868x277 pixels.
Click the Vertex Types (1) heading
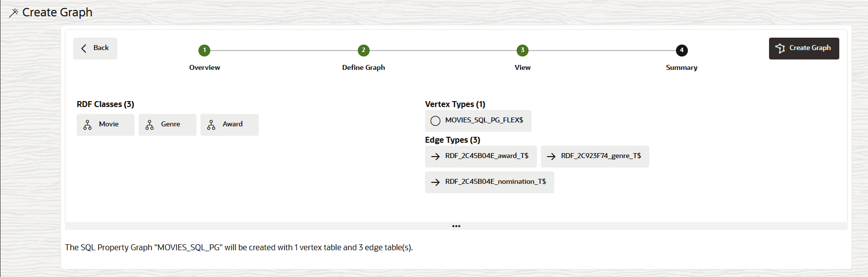pos(455,104)
